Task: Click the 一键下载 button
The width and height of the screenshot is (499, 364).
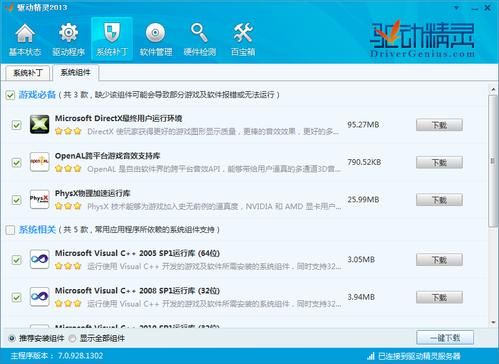Action: coord(445,338)
